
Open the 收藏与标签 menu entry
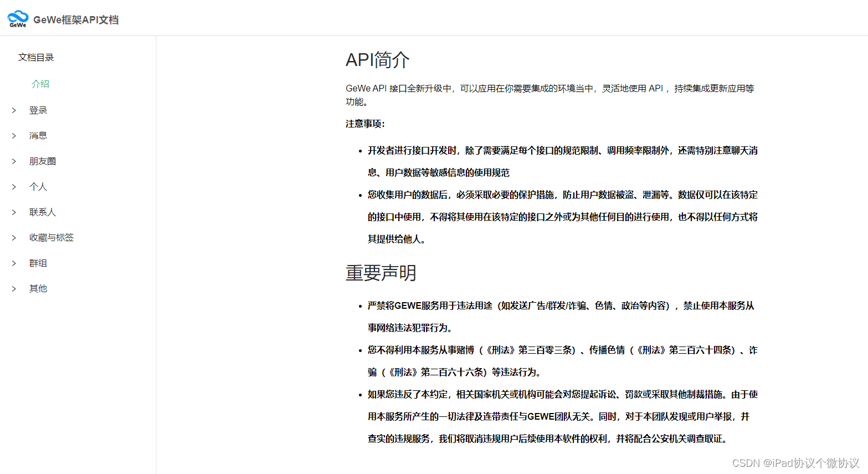coord(52,238)
